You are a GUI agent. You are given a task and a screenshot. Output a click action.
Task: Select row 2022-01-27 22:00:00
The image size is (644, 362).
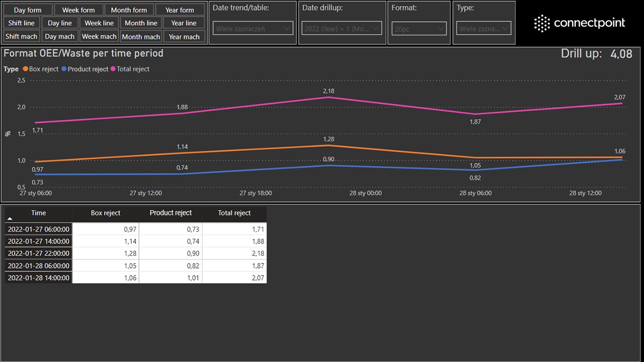136,253
